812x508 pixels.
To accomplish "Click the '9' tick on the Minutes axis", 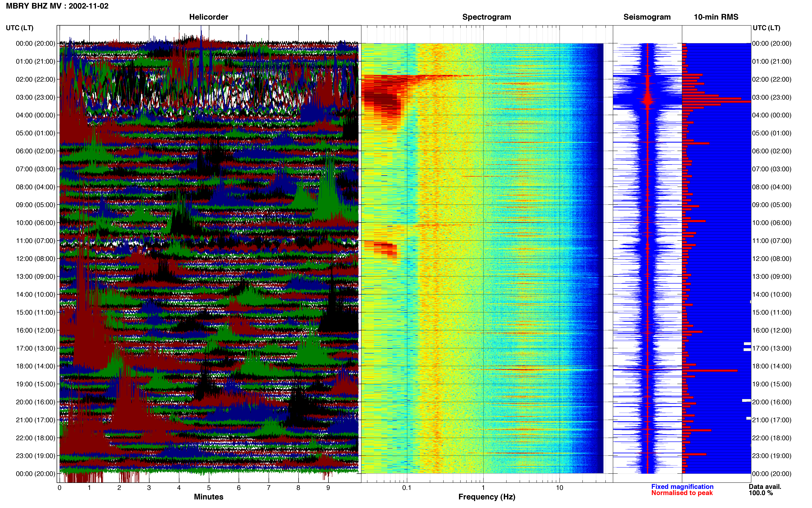I will click(x=328, y=487).
